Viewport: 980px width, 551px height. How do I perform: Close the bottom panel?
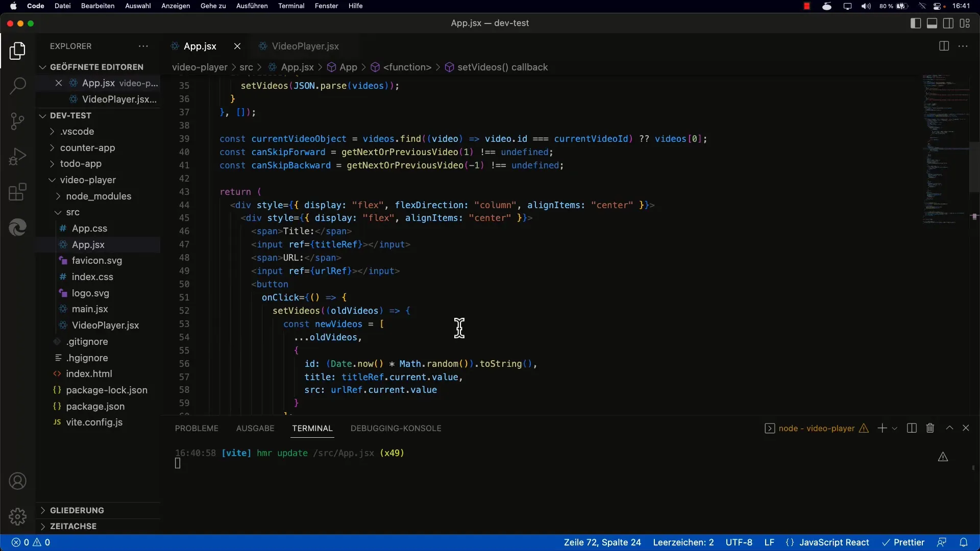966,428
